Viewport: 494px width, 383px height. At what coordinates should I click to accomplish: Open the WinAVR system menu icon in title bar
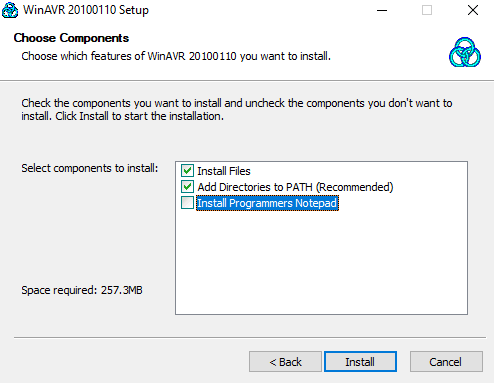[x=10, y=10]
